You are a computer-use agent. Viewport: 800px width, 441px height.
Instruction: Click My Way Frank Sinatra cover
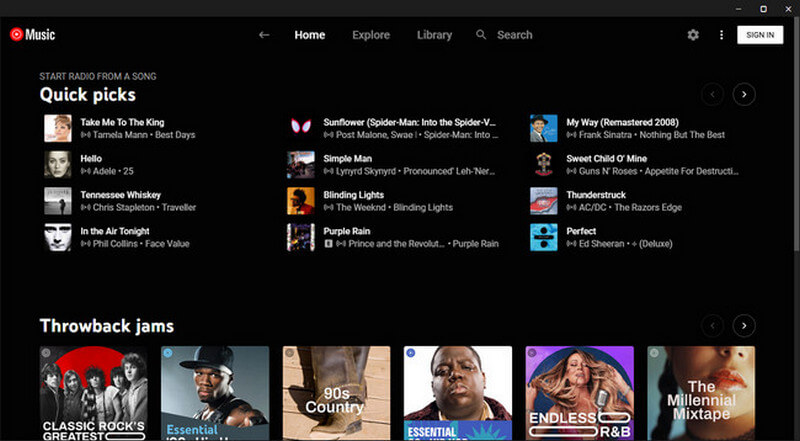click(543, 128)
